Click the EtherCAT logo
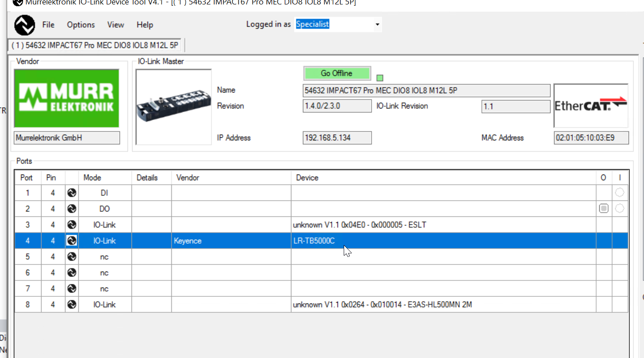 [591, 105]
